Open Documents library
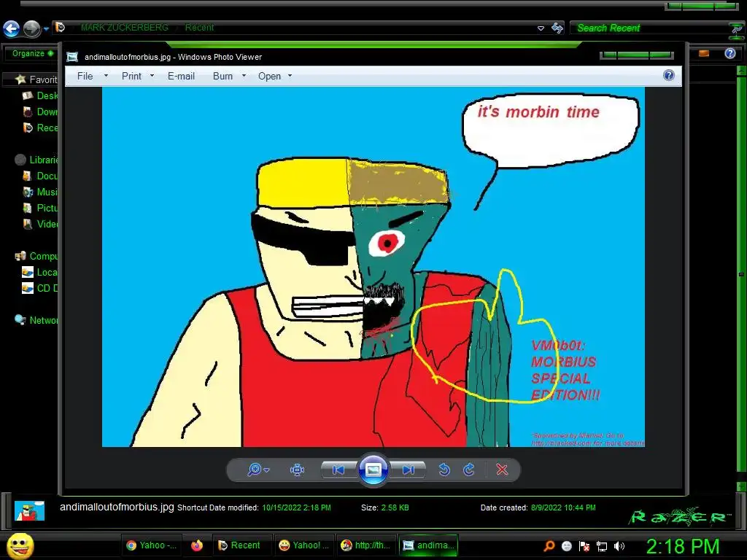 [x=41, y=176]
